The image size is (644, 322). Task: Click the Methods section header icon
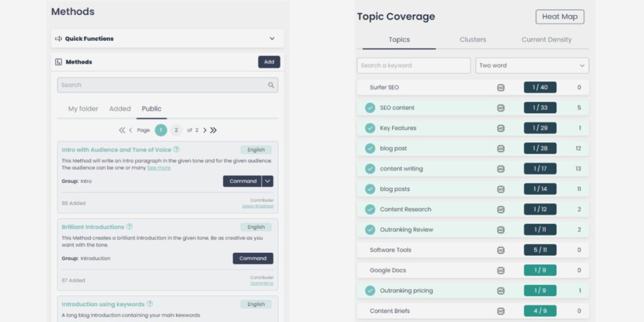(x=58, y=62)
